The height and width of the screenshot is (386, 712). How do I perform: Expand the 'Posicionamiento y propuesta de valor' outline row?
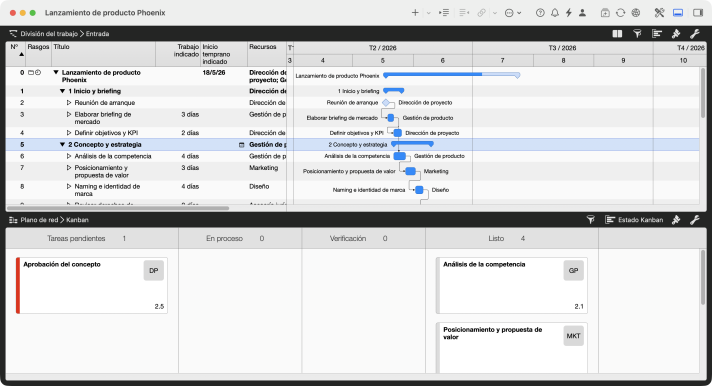(x=69, y=168)
